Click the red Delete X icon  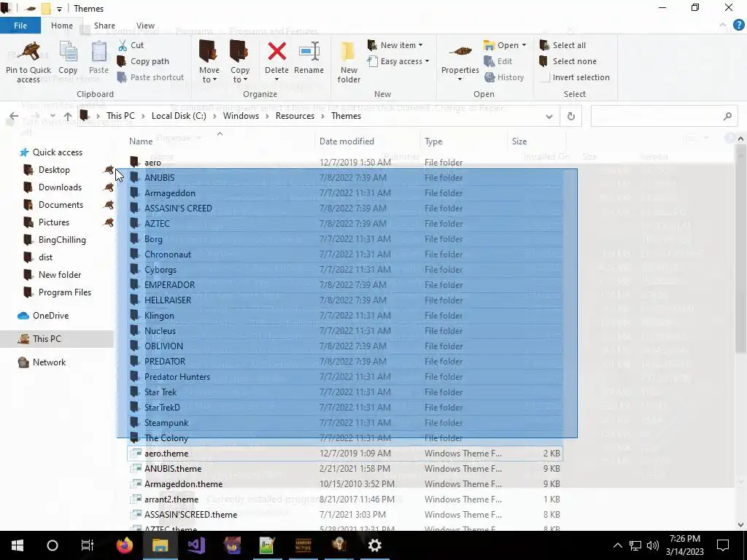point(276,52)
